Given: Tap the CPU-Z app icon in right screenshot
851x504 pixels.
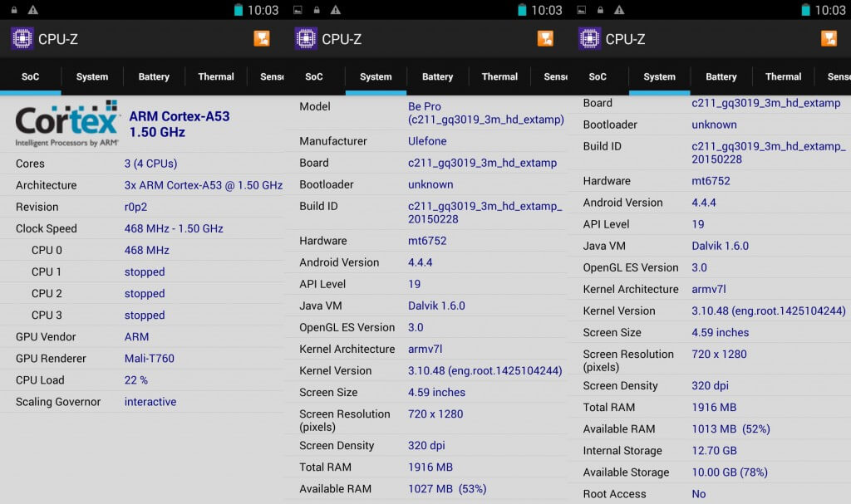Looking at the screenshot, I should [x=589, y=39].
